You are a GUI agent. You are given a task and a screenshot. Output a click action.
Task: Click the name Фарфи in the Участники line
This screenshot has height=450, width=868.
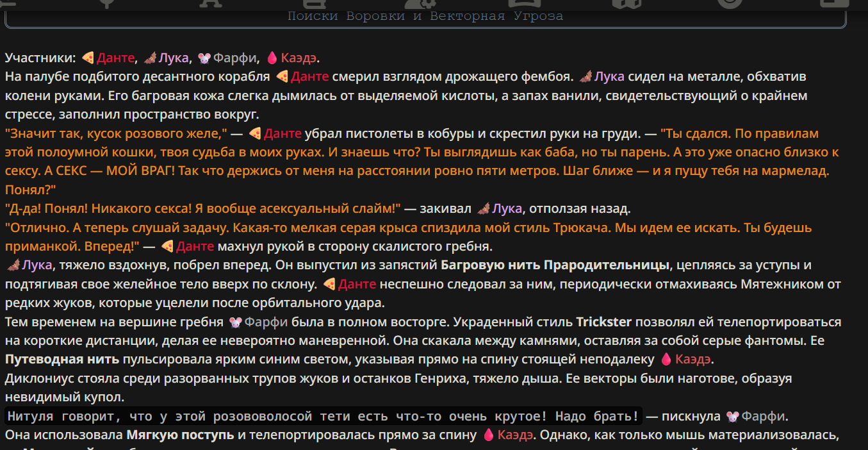click(234, 58)
